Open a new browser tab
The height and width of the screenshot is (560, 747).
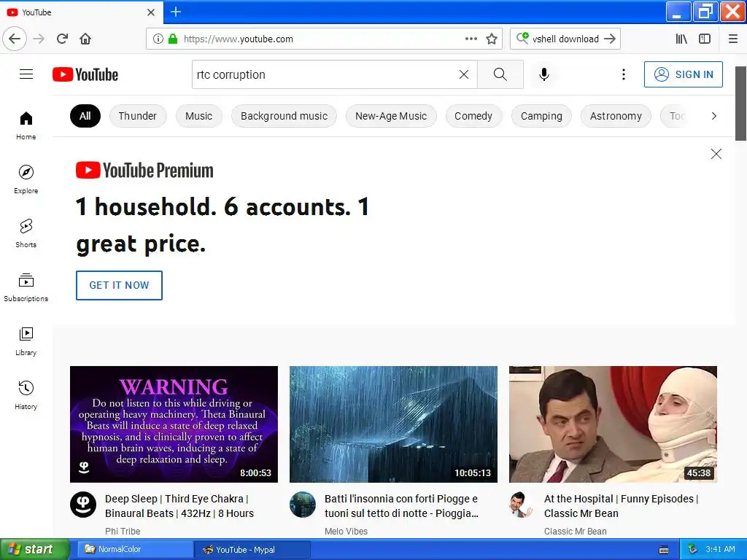[175, 12]
